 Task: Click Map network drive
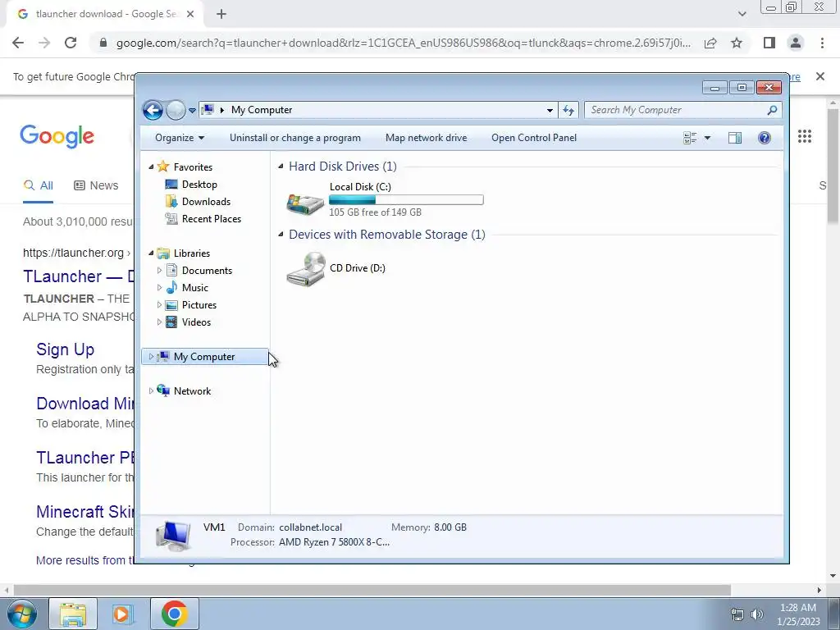(x=427, y=138)
